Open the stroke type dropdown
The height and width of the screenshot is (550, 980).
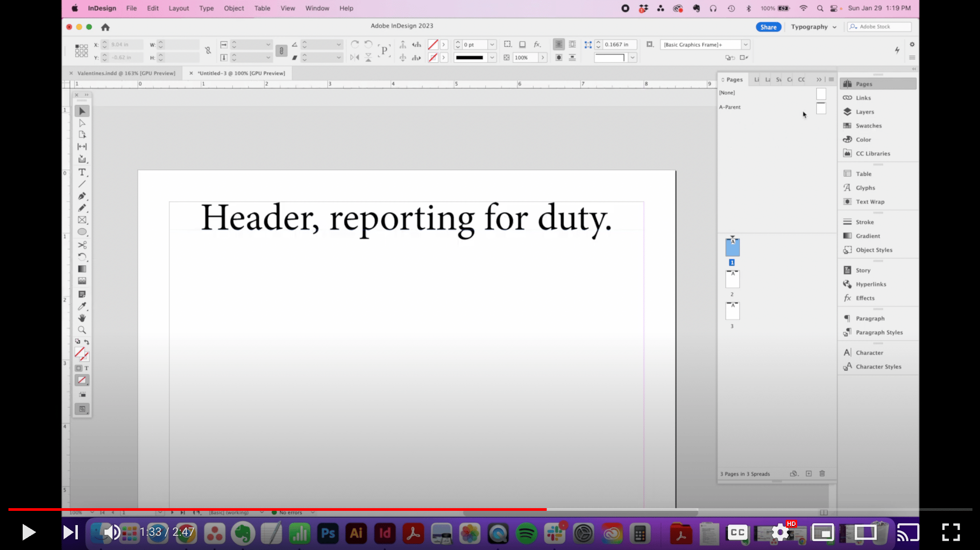[492, 57]
